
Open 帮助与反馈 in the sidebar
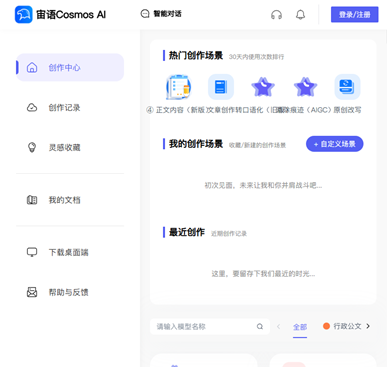pos(70,292)
